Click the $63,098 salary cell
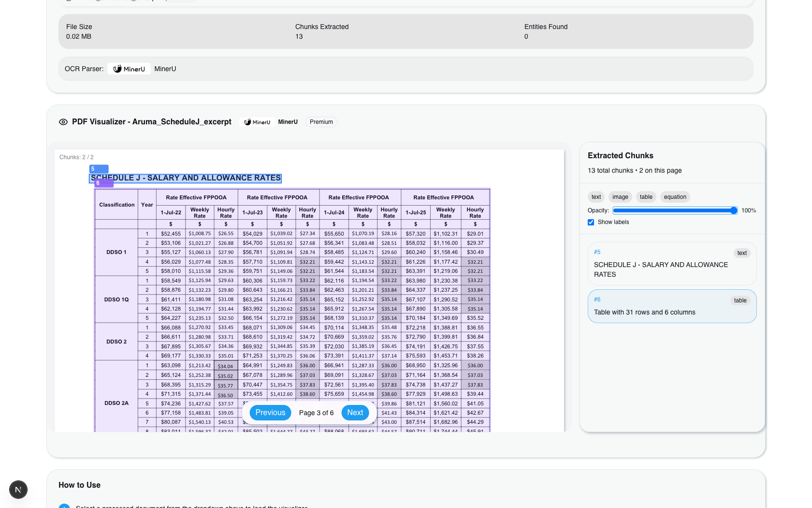 coord(171,365)
